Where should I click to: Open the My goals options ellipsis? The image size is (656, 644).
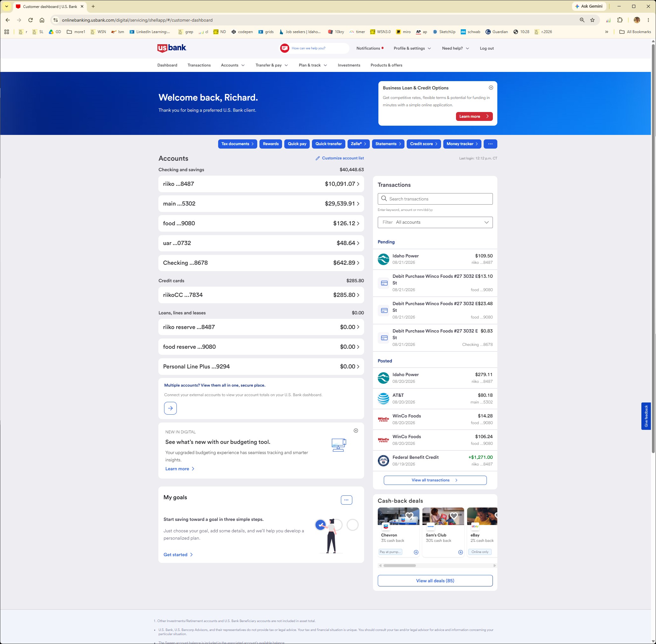[x=346, y=500]
